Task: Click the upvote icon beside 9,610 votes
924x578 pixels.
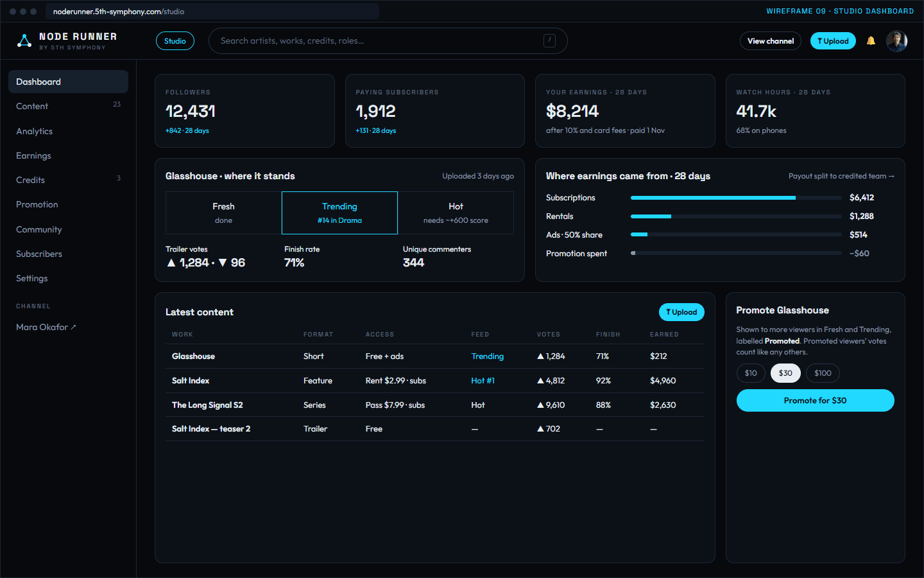Action: tap(540, 405)
